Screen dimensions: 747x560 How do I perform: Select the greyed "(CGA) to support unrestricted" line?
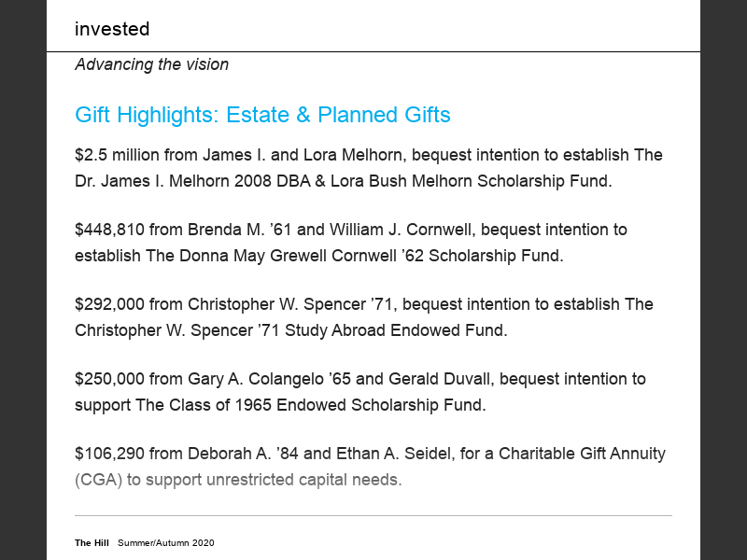(x=238, y=480)
